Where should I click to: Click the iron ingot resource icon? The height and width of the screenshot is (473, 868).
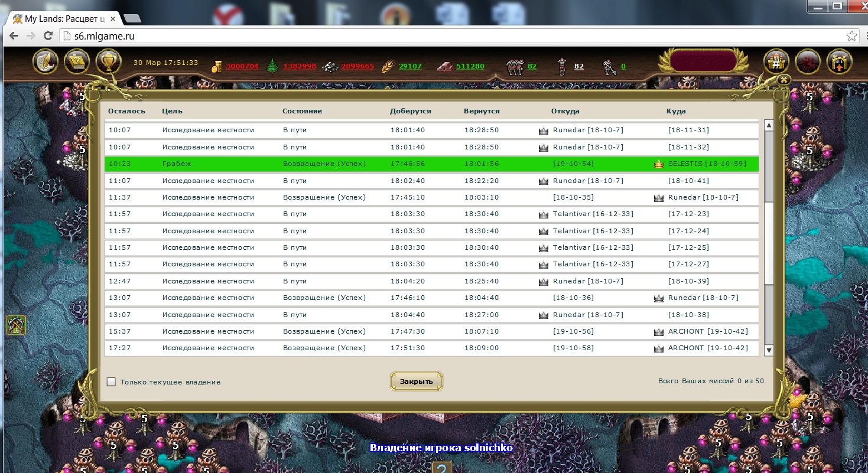pos(445,67)
